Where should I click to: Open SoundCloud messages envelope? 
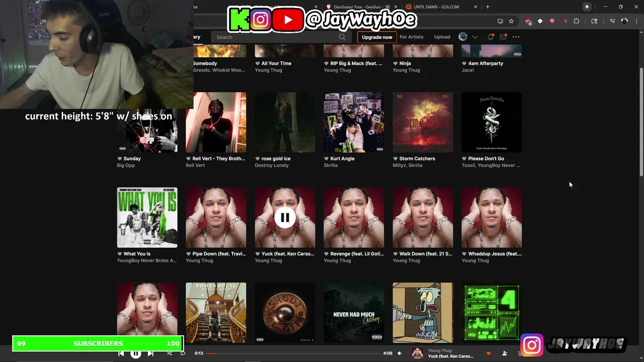coord(503,37)
